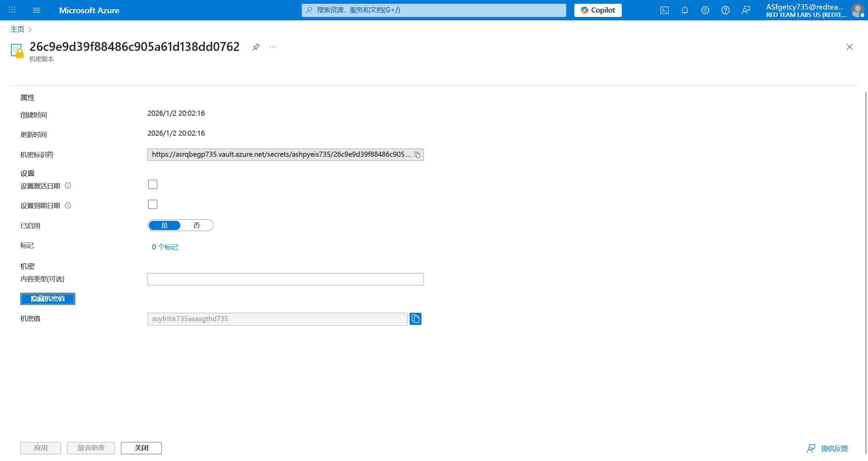
Task: Open the more options ellipsis menu
Action: click(x=273, y=47)
